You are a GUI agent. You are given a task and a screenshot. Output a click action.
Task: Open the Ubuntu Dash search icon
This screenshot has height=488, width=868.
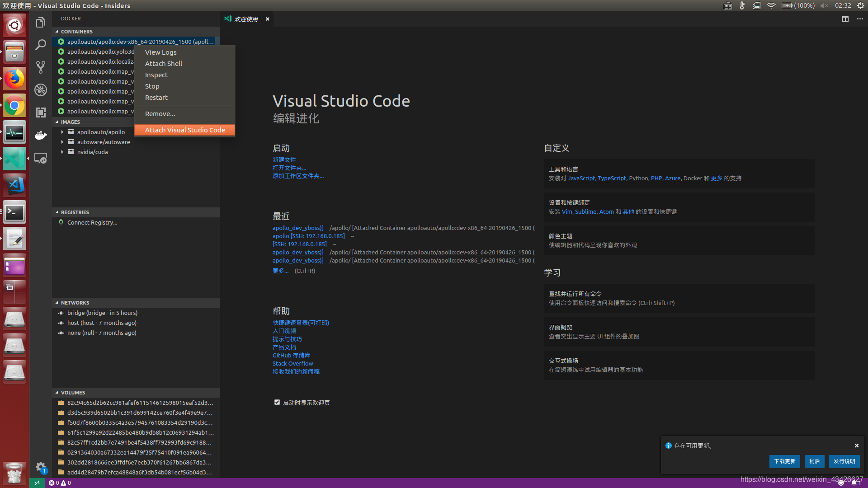(x=14, y=25)
